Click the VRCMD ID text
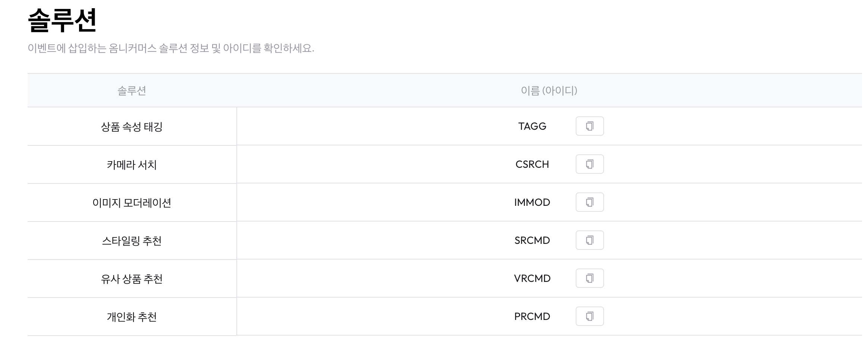Viewport: 868px width, 352px height. [532, 279]
